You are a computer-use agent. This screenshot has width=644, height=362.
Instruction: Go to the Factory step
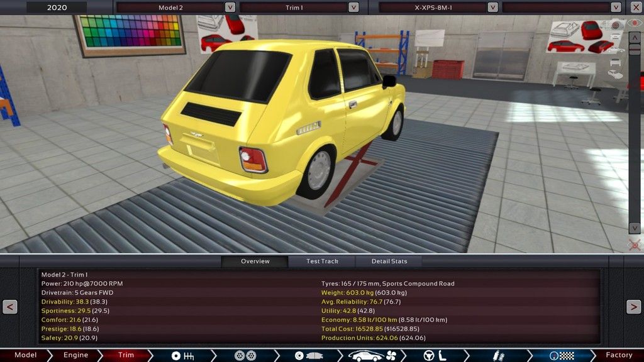pyautogui.click(x=619, y=356)
